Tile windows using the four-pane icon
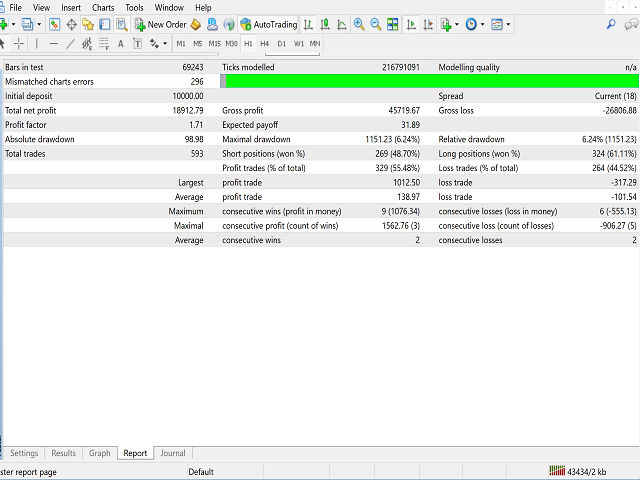This screenshot has width=640, height=480. pos(393,24)
